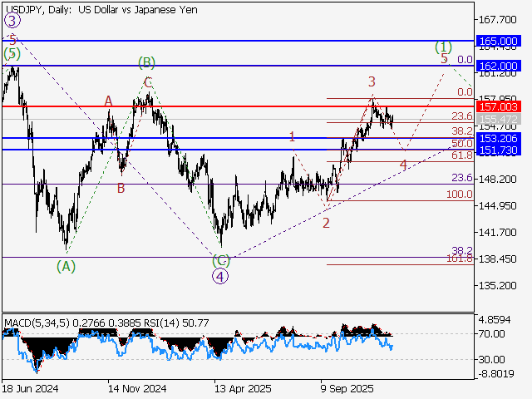Click the 18 Jun 2024 date label
The image size is (532, 399).
click(31, 388)
